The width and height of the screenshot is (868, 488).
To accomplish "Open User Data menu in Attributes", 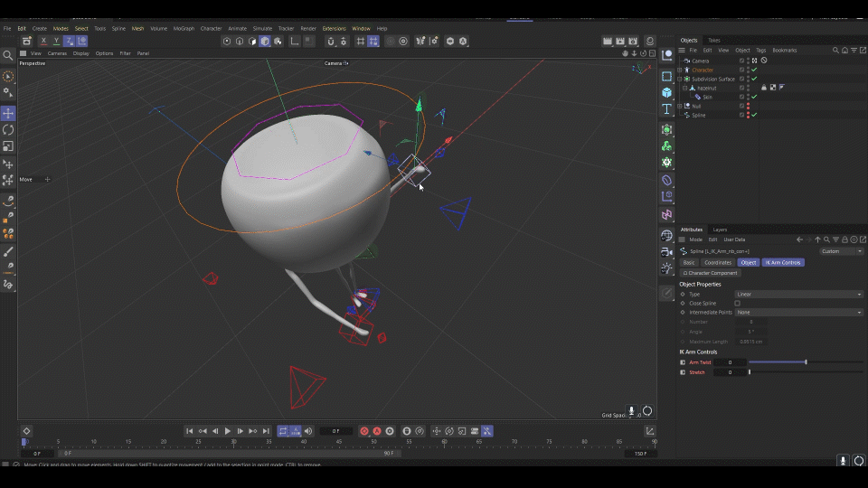I will tap(734, 239).
